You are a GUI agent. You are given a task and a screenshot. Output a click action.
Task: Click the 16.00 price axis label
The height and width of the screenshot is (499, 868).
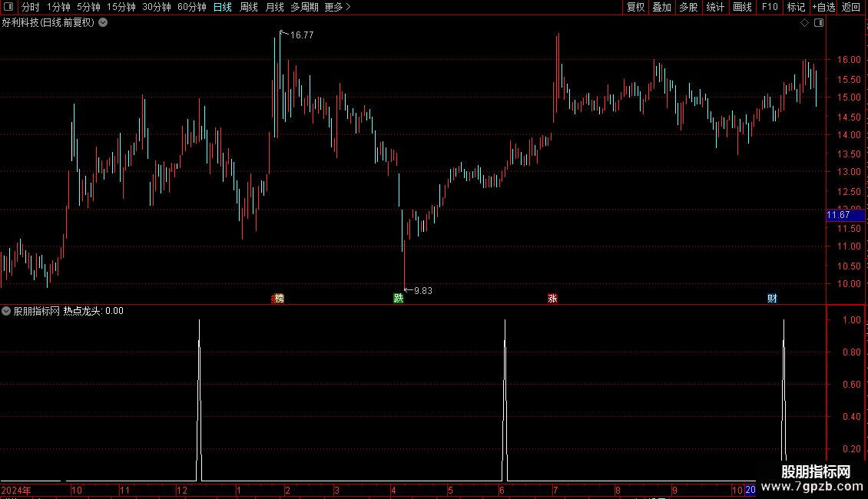pos(849,60)
